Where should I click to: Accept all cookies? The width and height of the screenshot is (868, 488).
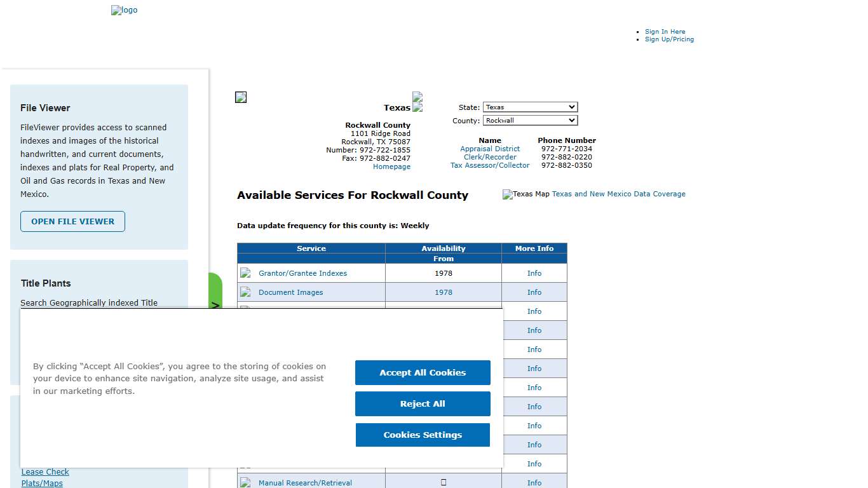click(x=422, y=372)
